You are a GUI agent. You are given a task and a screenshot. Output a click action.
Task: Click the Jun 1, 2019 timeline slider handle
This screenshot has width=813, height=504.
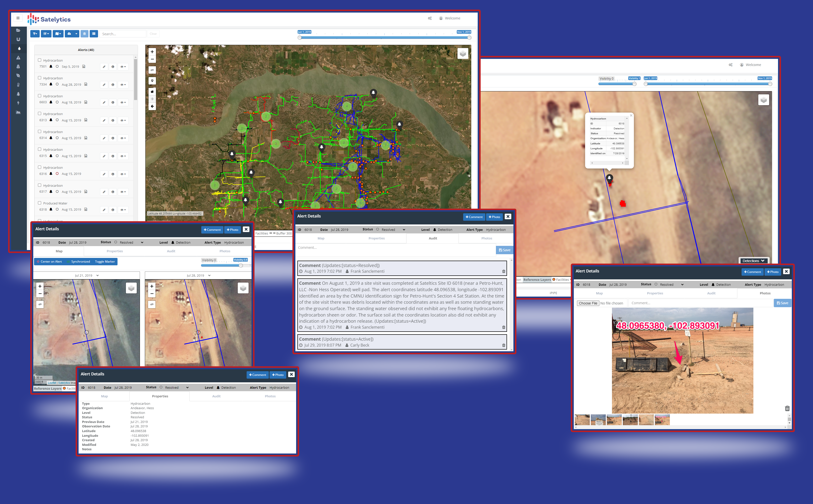point(300,38)
